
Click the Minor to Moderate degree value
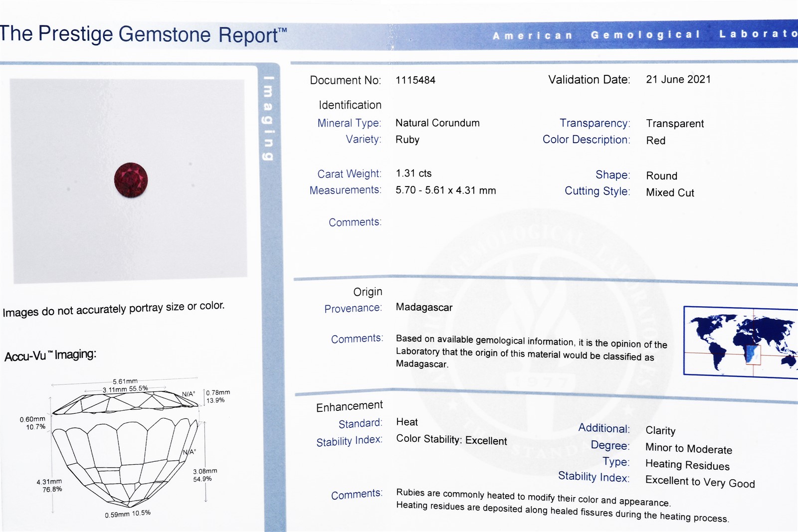pos(688,449)
